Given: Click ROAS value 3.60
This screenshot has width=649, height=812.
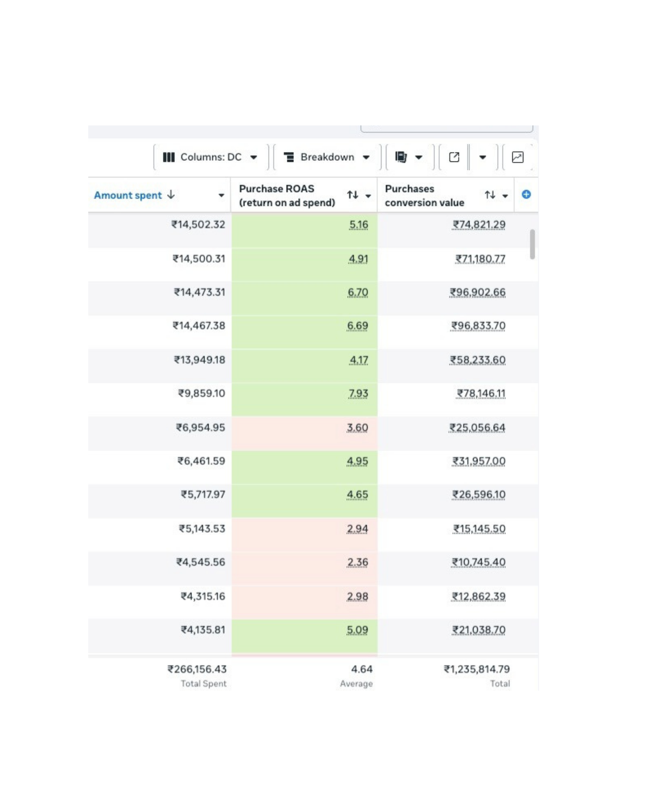Looking at the screenshot, I should [357, 427].
